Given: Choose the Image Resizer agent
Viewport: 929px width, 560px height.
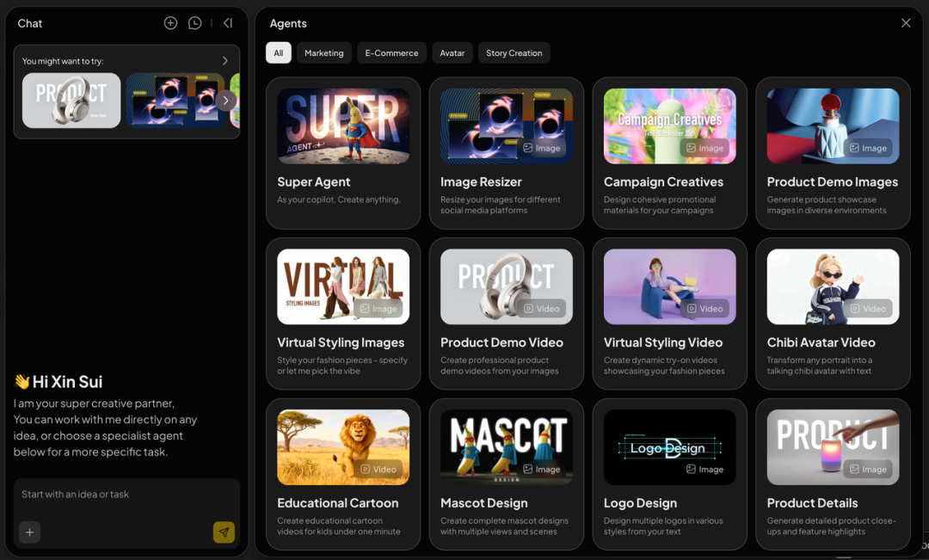Looking at the screenshot, I should click(x=507, y=153).
